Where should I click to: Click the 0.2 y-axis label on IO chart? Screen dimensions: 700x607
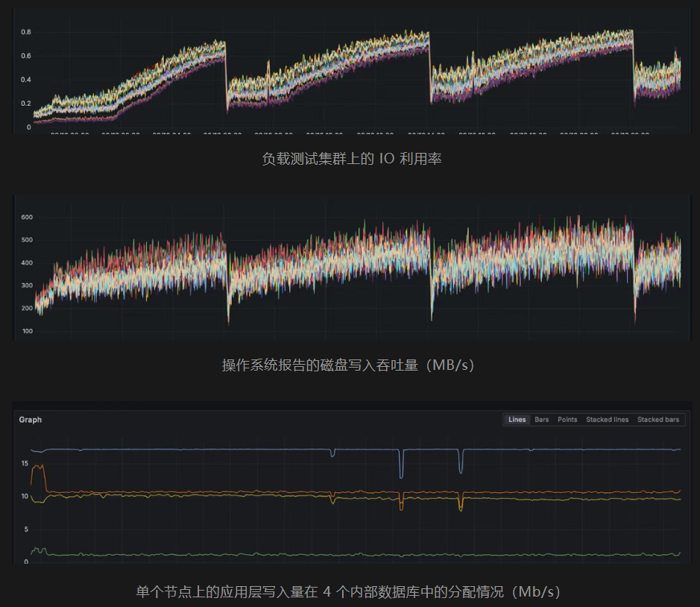25,104
